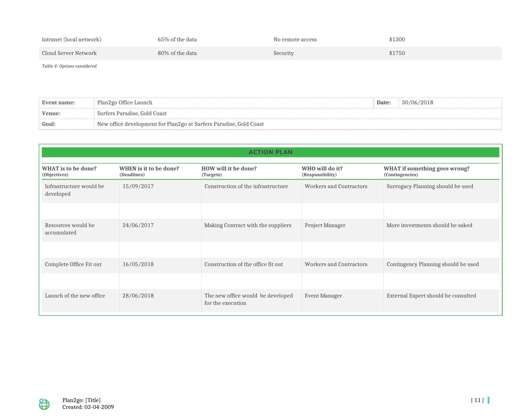Click the globe logo icon in footer
This screenshot has width=532, height=418.
point(44,404)
